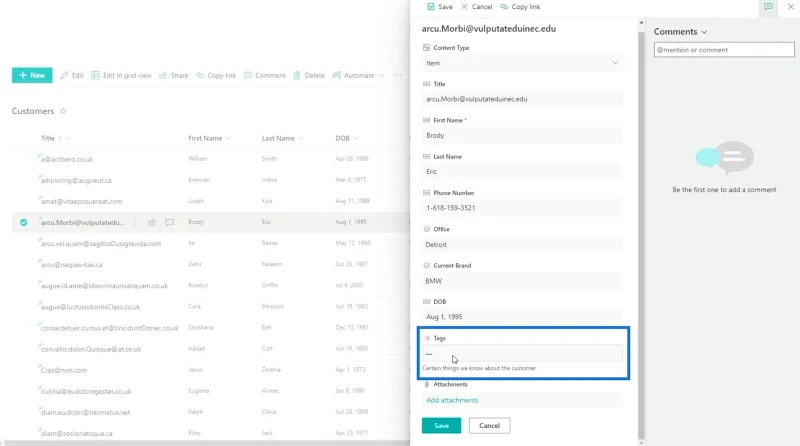
Task: Click Comment in the list toolbar
Action: pos(264,75)
